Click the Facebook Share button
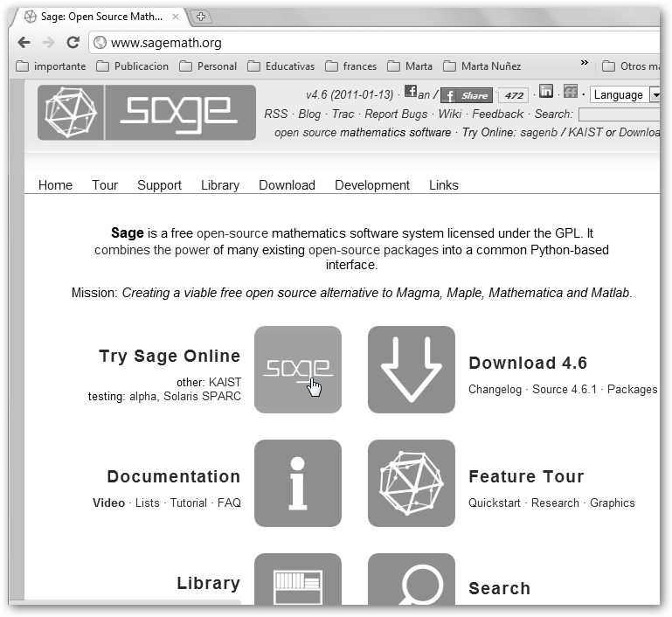This screenshot has height=617, width=672. click(x=467, y=95)
